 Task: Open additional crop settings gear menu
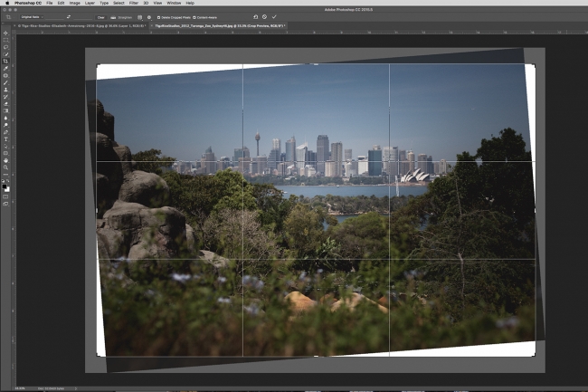point(149,17)
